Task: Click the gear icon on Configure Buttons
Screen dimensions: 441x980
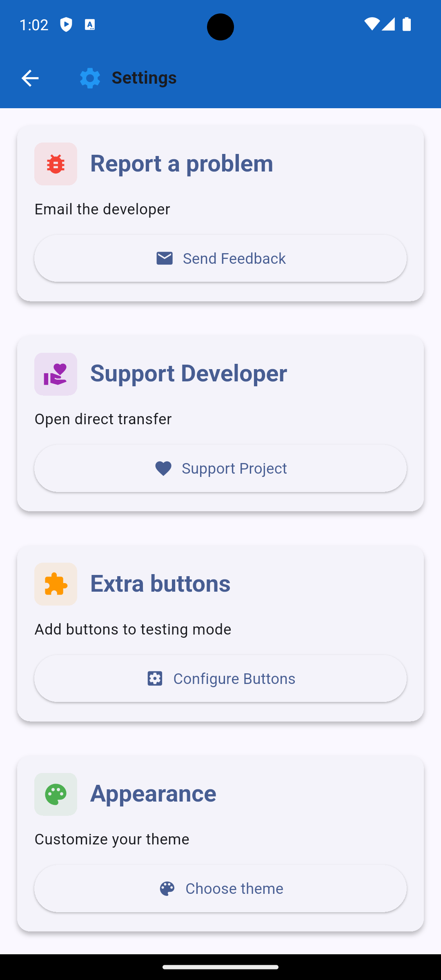Action: pos(155,678)
